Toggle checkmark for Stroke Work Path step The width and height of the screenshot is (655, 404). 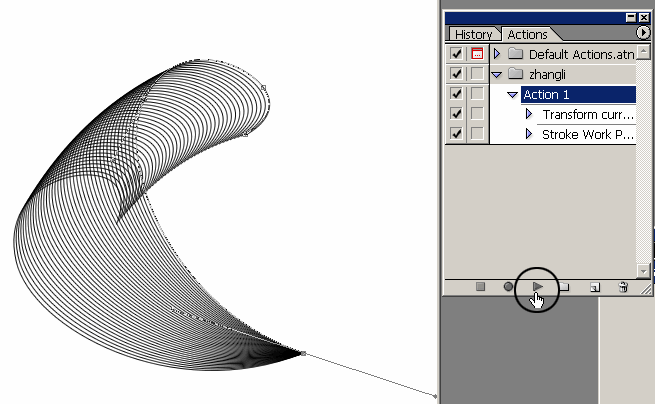[x=456, y=133]
